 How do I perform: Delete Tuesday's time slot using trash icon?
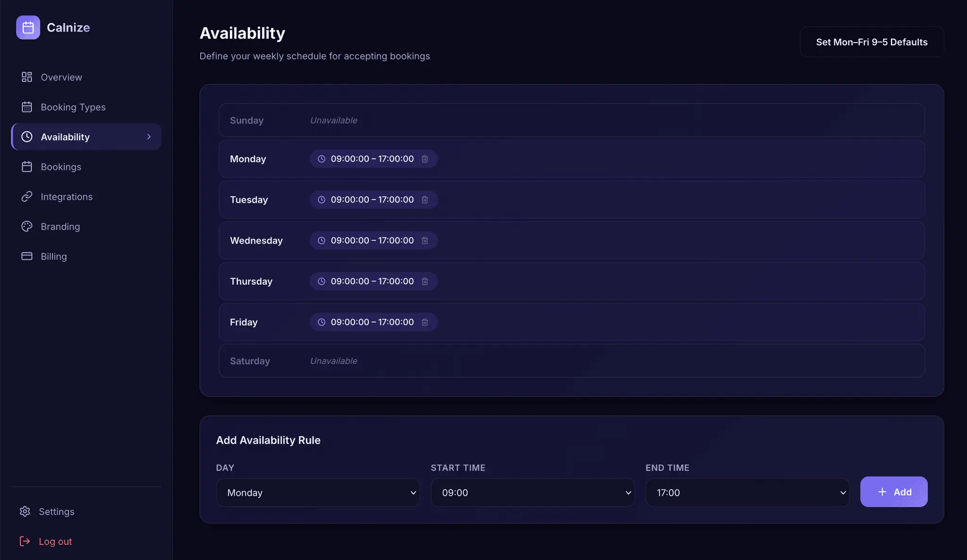(425, 200)
